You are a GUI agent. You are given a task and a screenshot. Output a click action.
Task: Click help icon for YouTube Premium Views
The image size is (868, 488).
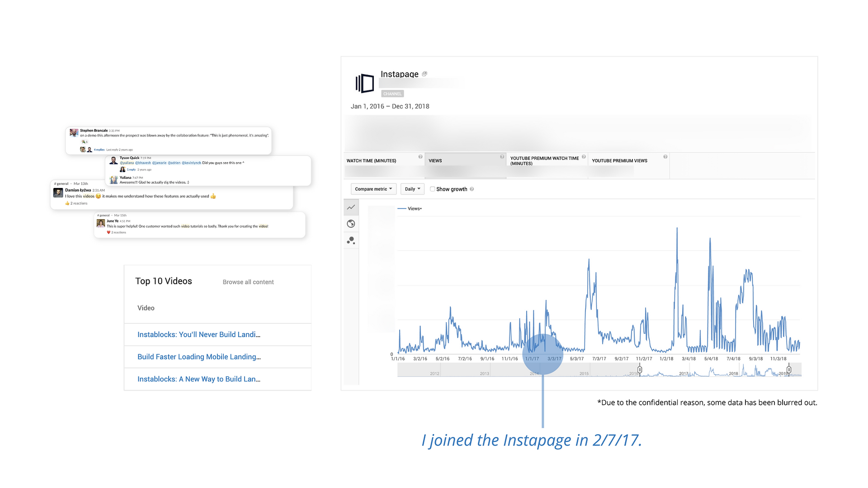coord(665,157)
